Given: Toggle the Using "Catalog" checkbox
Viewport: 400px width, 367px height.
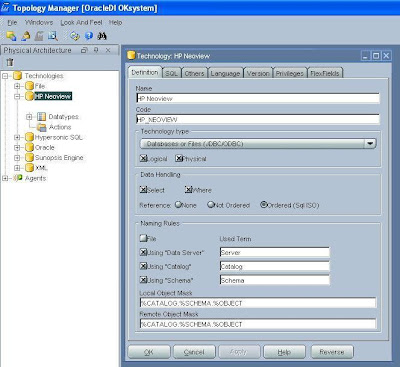Looking at the screenshot, I should (143, 266).
